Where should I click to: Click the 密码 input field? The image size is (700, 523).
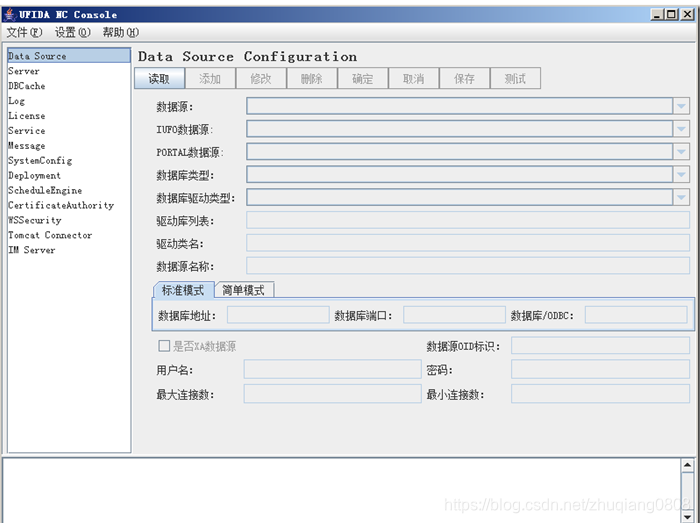click(600, 369)
